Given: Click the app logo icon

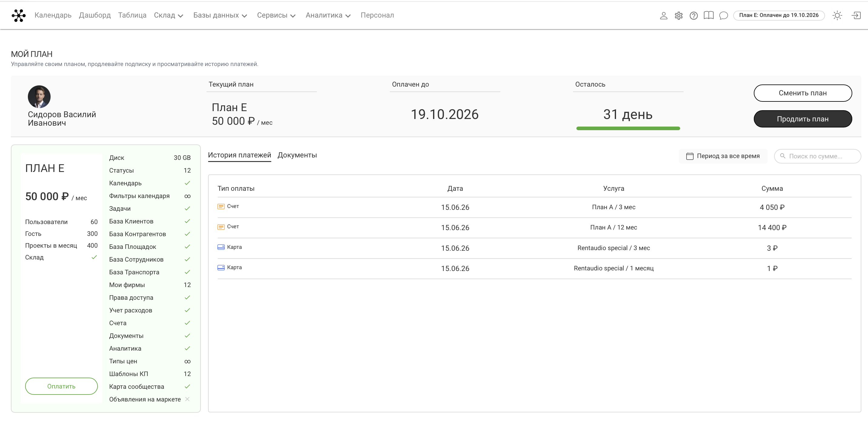Looking at the screenshot, I should pyautogui.click(x=18, y=15).
